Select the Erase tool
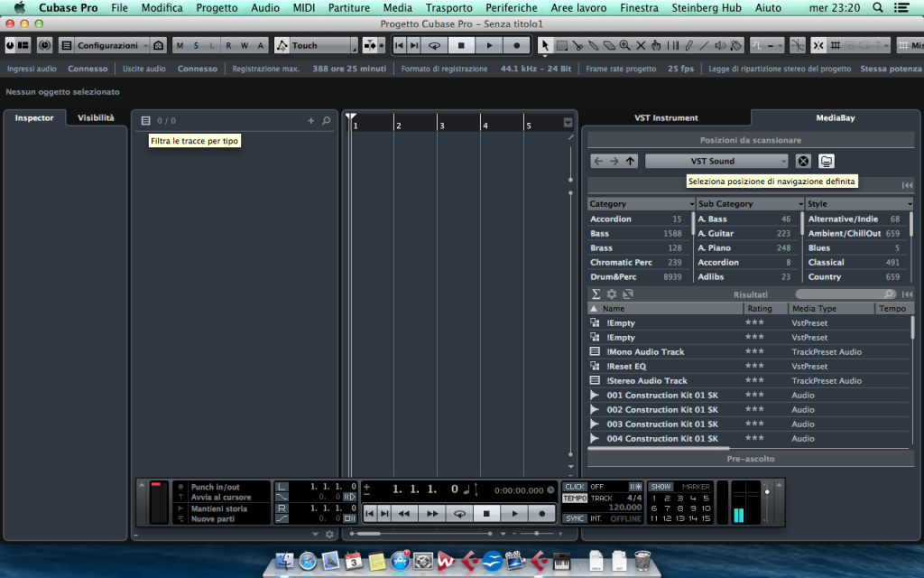The width and height of the screenshot is (924, 578). [x=609, y=45]
